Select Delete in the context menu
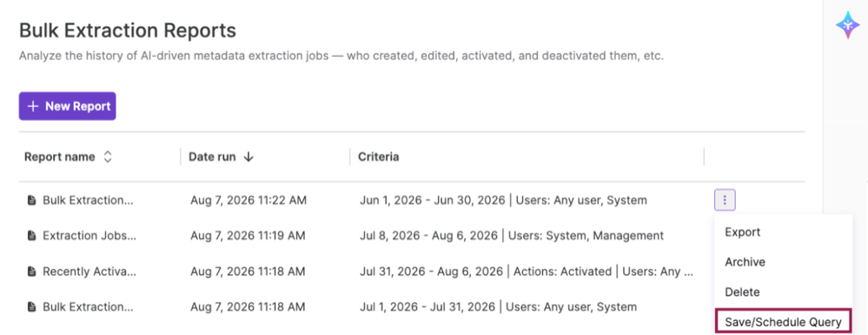The width and height of the screenshot is (868, 335). coord(742,291)
